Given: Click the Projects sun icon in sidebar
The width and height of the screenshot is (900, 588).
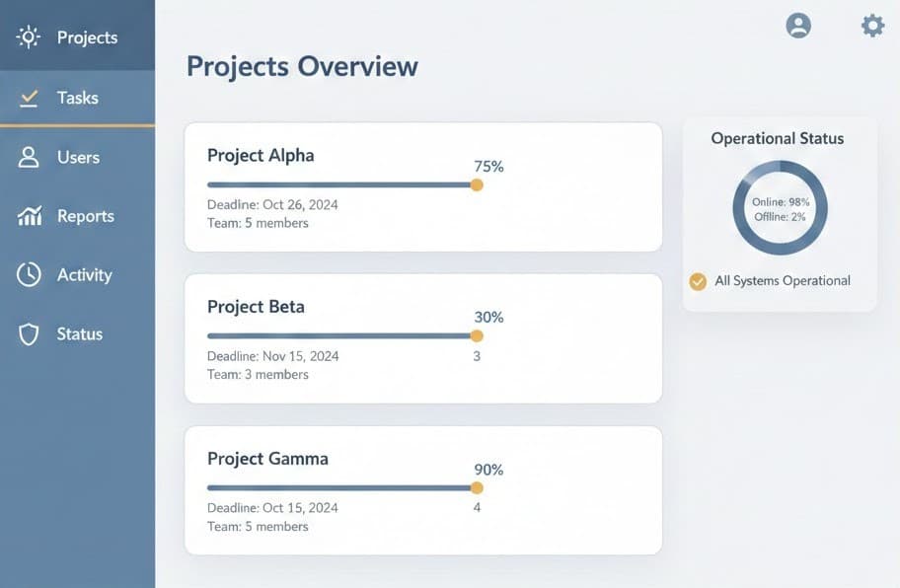Looking at the screenshot, I should pos(29,37).
